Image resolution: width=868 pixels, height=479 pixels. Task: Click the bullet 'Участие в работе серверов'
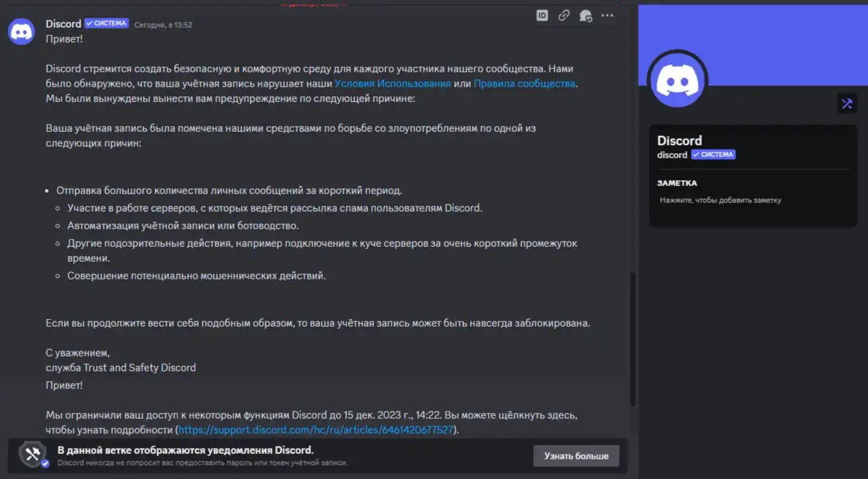(275, 208)
